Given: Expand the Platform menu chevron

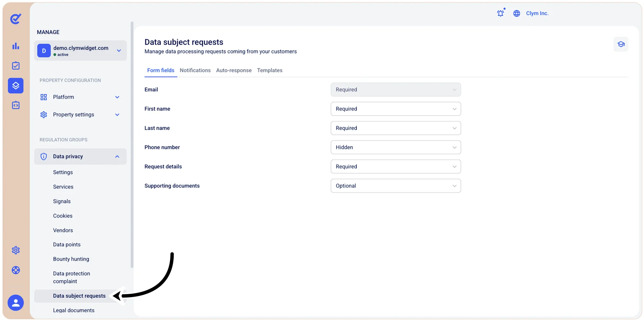Looking at the screenshot, I should 117,97.
